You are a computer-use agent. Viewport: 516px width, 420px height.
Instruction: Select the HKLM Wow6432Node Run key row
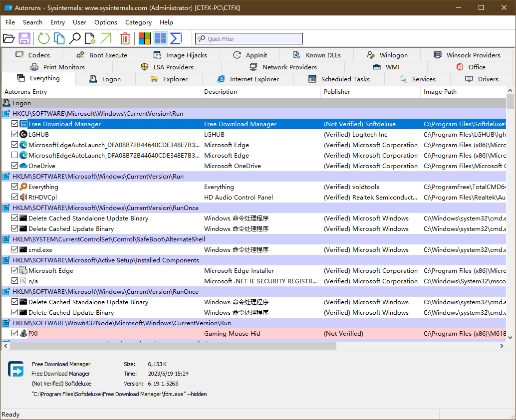coord(254,323)
